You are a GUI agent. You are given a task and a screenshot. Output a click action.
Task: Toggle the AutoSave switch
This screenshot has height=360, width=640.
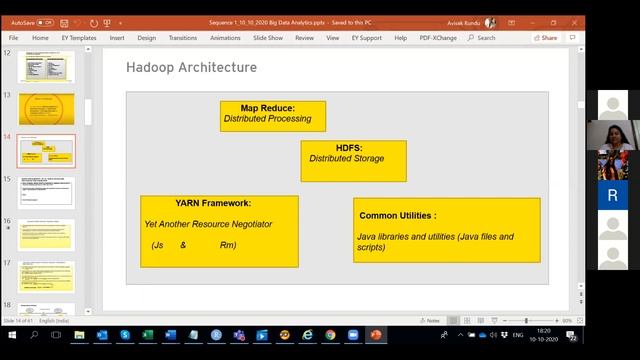45,23
